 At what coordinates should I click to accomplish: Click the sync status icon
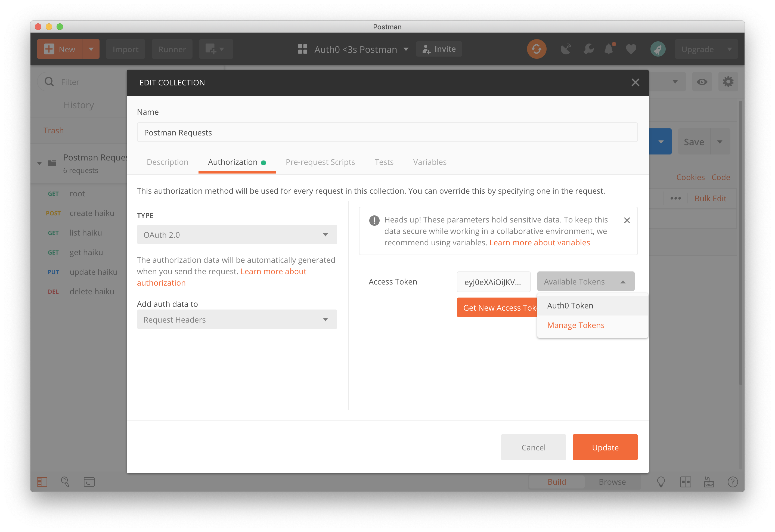(x=536, y=49)
